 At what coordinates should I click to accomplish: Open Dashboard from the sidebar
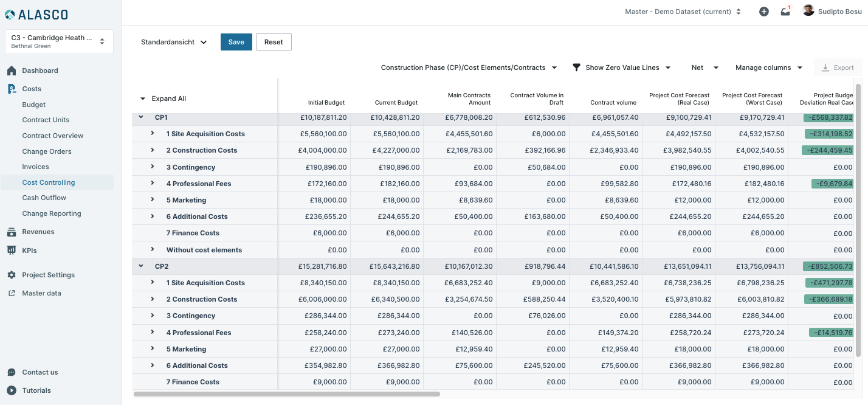40,71
